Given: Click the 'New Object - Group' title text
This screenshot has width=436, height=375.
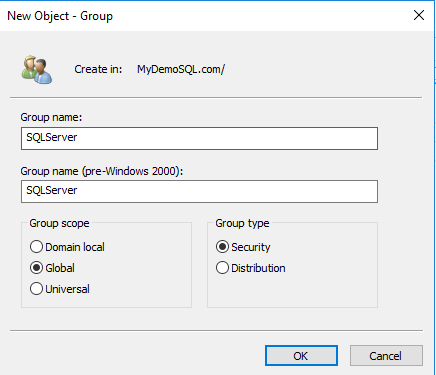Looking at the screenshot, I should click(x=60, y=16).
